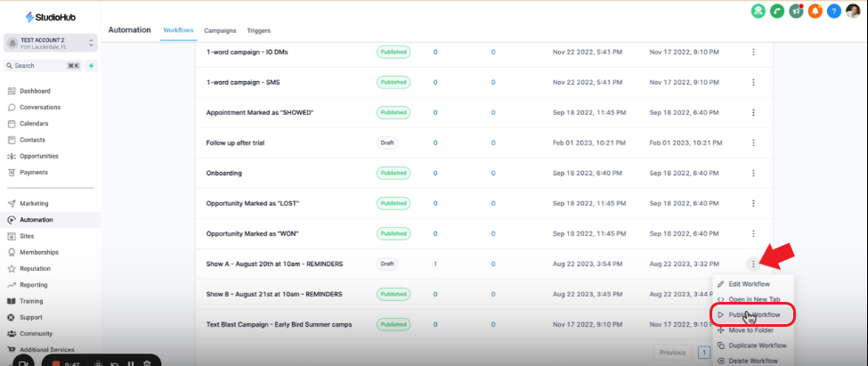The image size is (868, 366).
Task: Click into the Search field
Action: coord(43,66)
